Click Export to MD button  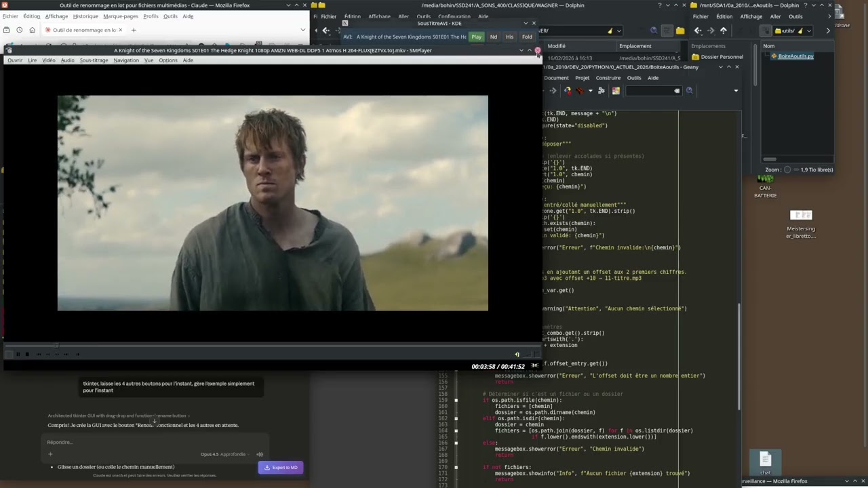point(281,468)
